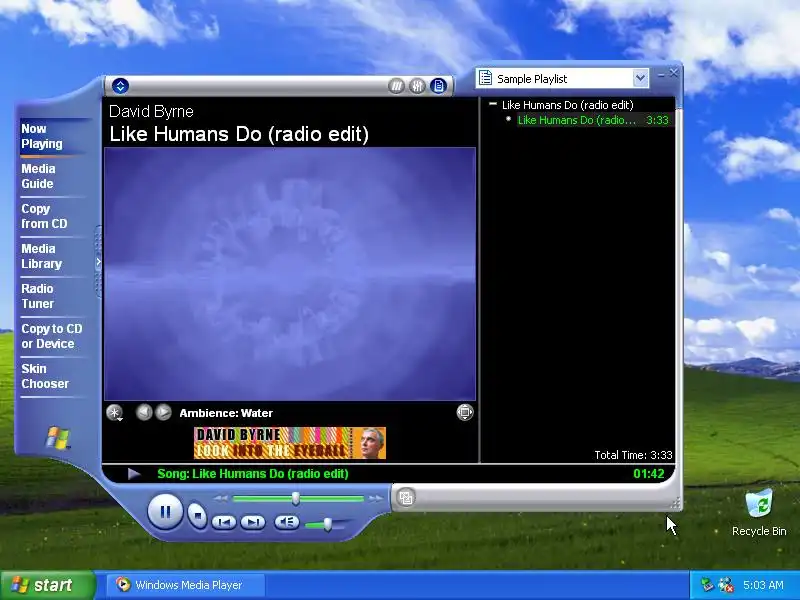Skip to previous track
The image size is (800, 600).
point(223,522)
